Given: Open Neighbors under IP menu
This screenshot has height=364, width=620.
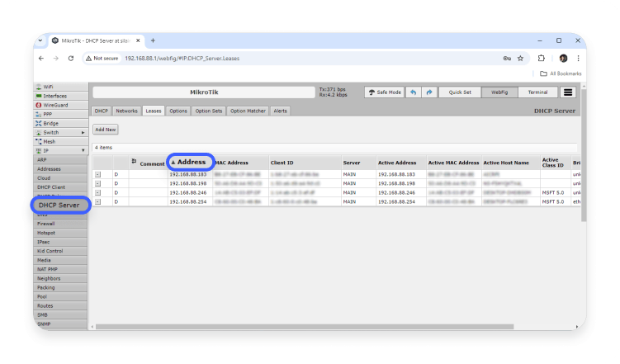Looking at the screenshot, I should 60,278.
